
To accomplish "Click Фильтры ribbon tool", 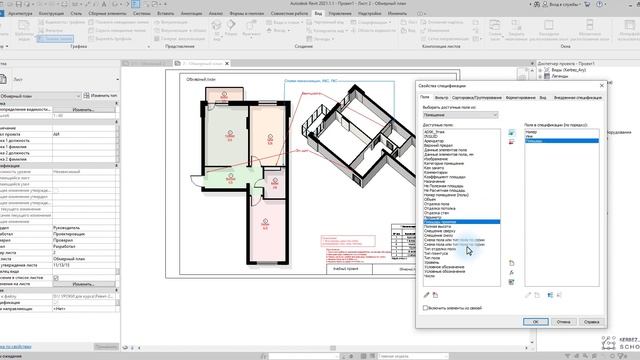I will point(51,30).
